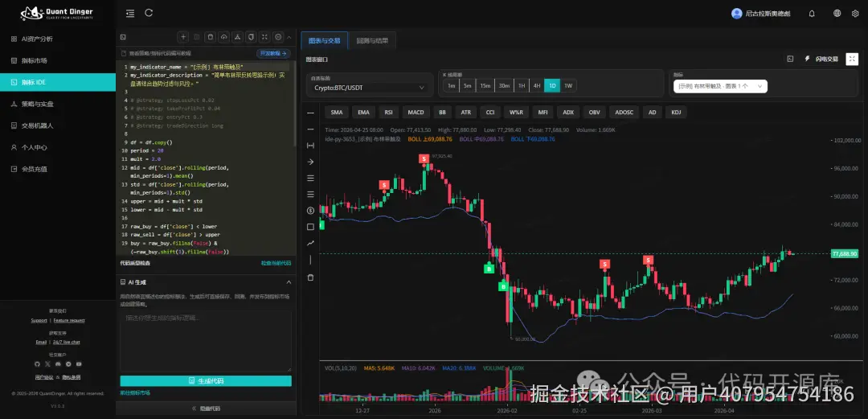Click 隐藏代码 to hide the code panel
Viewport: 868px width, 419px height.
206,409
